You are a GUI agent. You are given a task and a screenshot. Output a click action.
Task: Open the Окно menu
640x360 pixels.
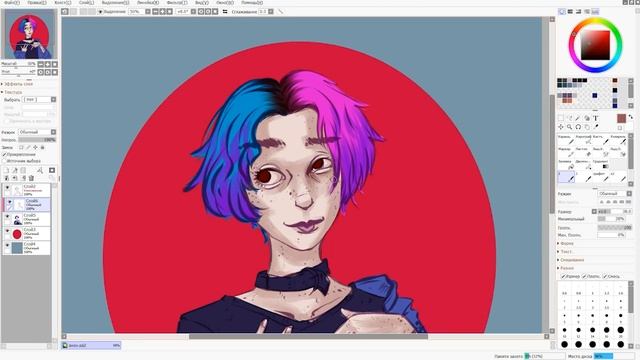pyautogui.click(x=225, y=2)
